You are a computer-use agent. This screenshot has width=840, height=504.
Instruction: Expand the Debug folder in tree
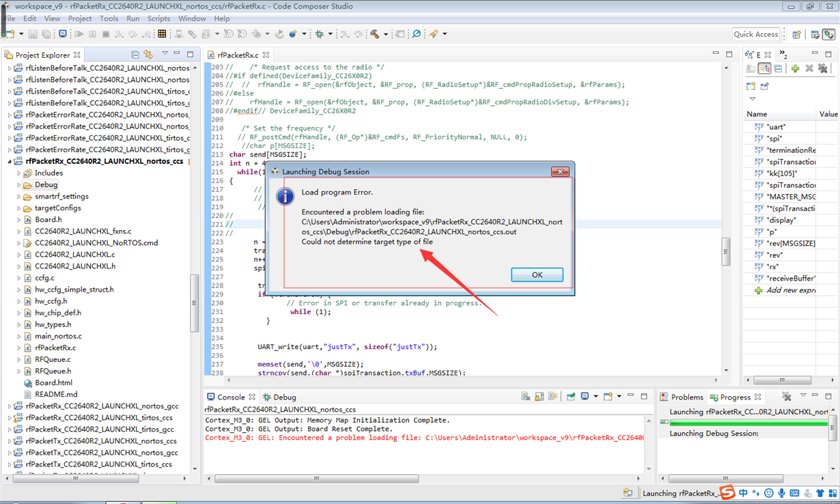[19, 185]
